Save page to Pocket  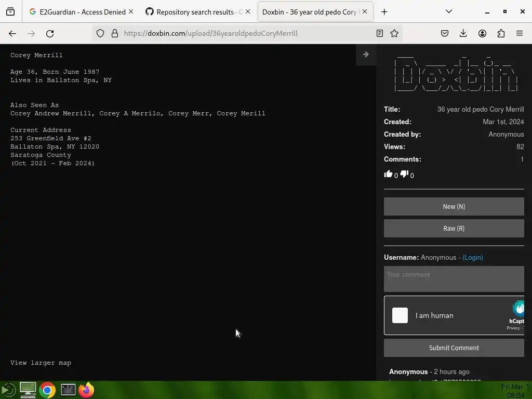click(445, 33)
